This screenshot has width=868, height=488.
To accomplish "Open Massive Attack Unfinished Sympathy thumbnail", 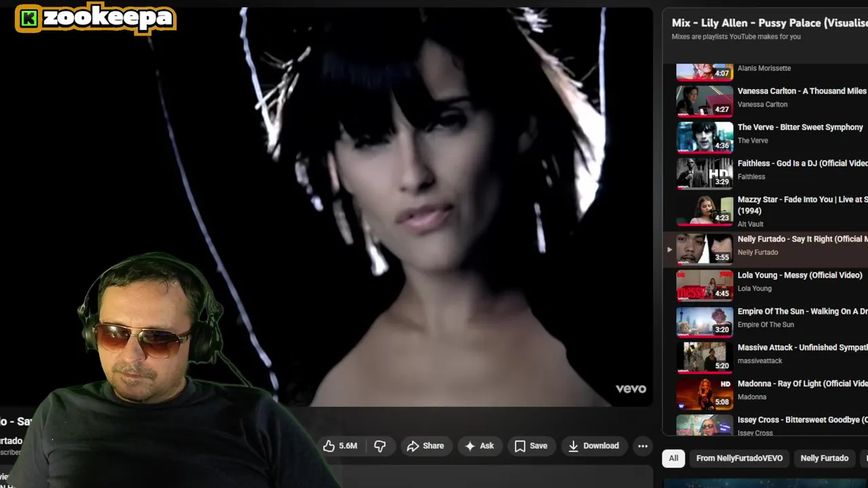I will pyautogui.click(x=705, y=358).
